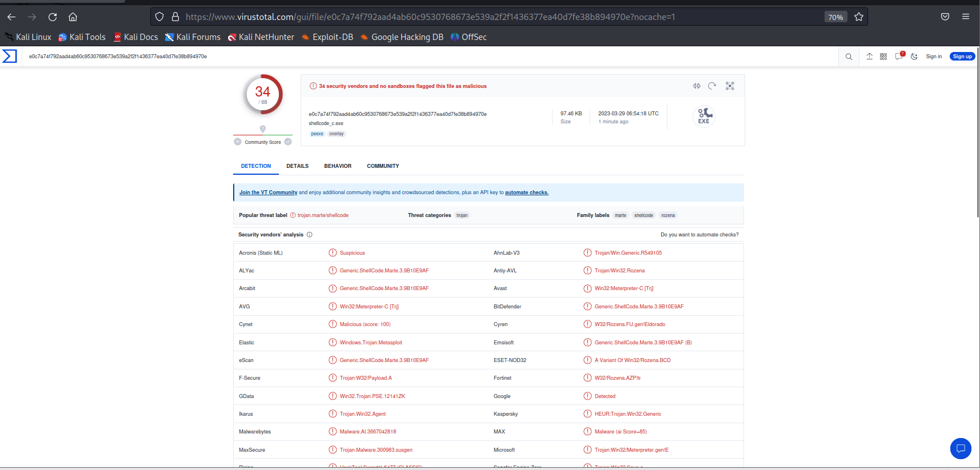Open Exploit-DB bookmark
Screen dimensions: 980x470
(x=327, y=37)
